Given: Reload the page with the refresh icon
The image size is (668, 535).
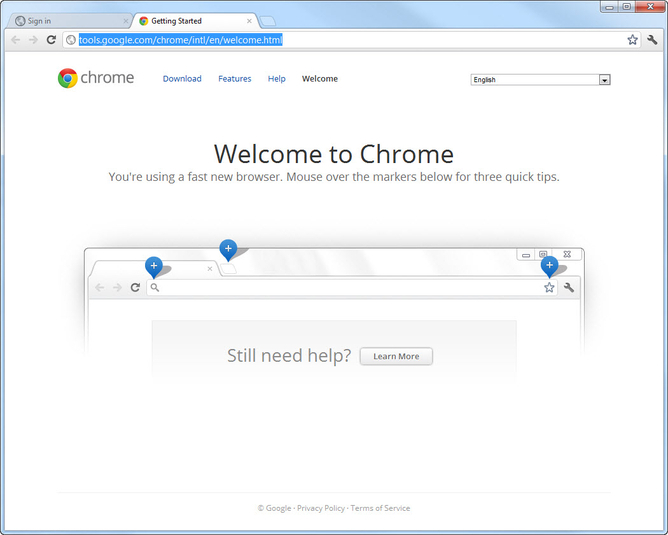Looking at the screenshot, I should (x=51, y=40).
